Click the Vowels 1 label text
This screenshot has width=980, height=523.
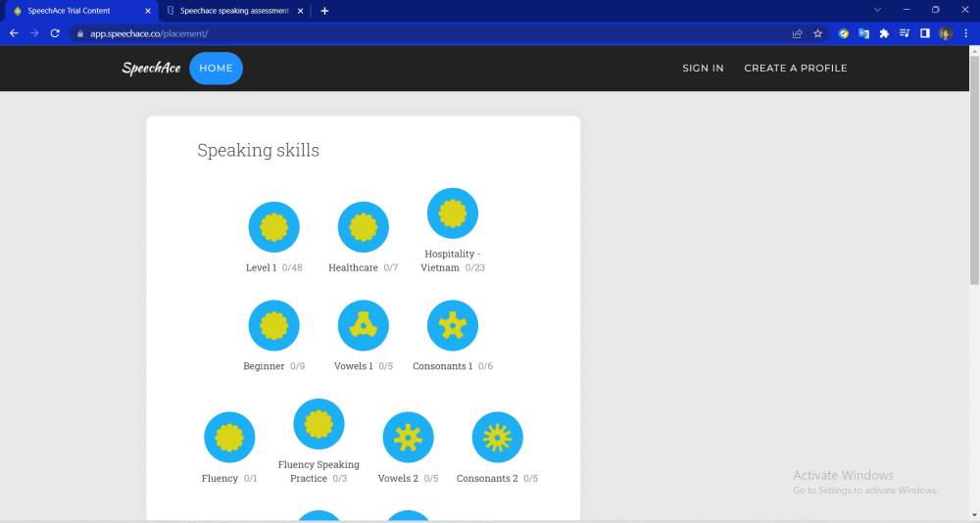click(353, 366)
